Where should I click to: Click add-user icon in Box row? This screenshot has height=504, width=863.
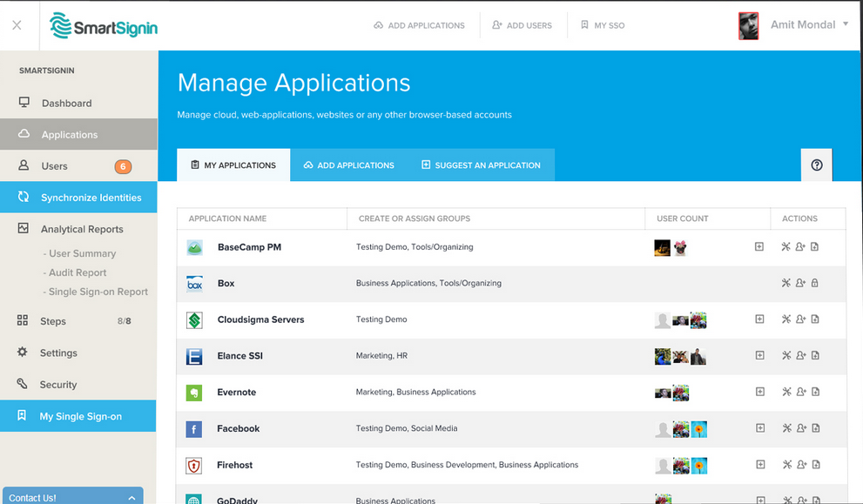800,283
